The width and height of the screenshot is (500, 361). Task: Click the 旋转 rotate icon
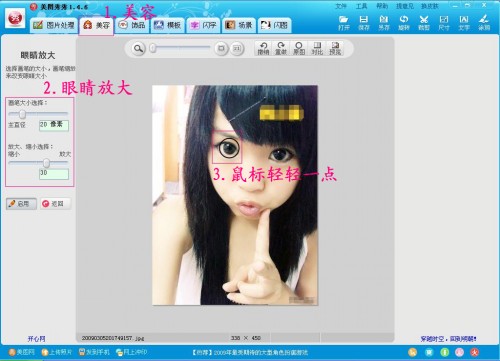click(x=404, y=23)
